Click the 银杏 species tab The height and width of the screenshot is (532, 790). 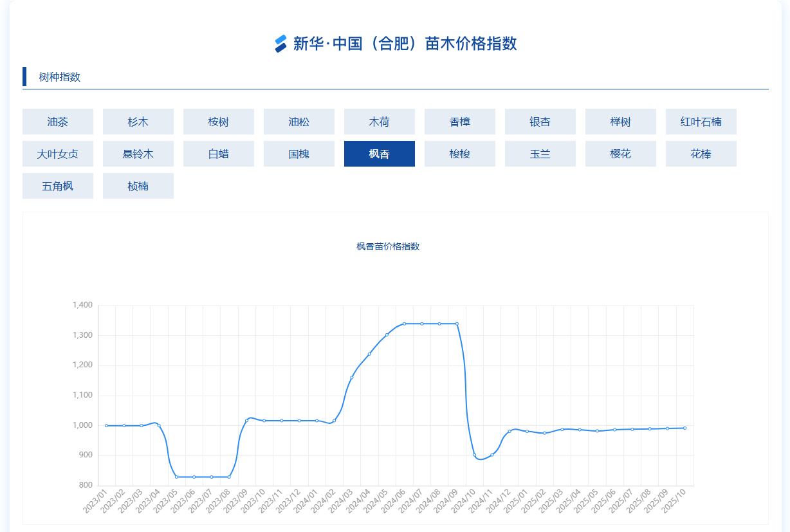540,122
